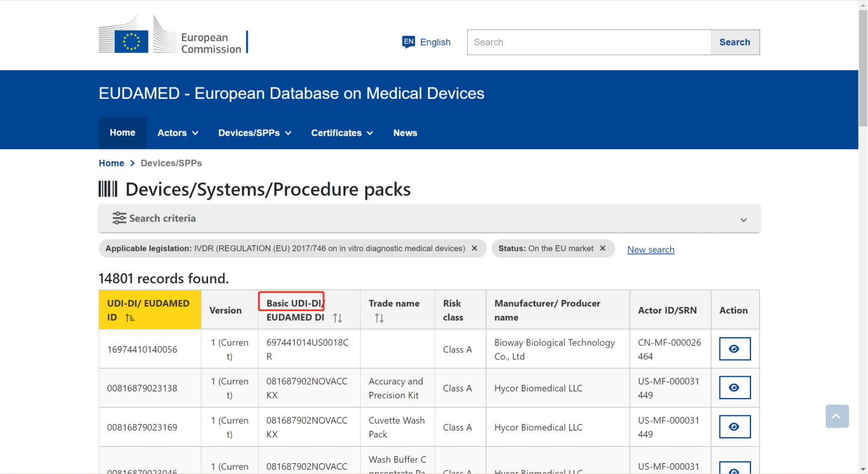Click the Action column header

[x=734, y=310]
